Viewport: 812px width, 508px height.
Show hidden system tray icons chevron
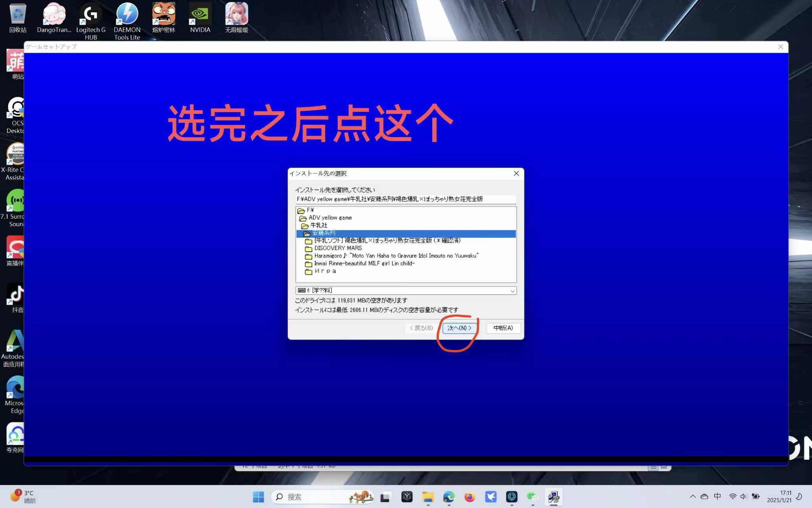[x=692, y=496]
